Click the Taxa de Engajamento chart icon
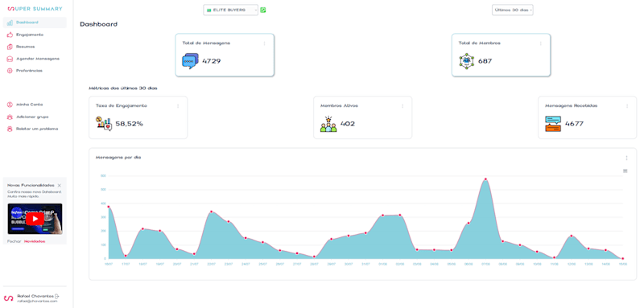Screen dimensions: 644x308 (104, 124)
